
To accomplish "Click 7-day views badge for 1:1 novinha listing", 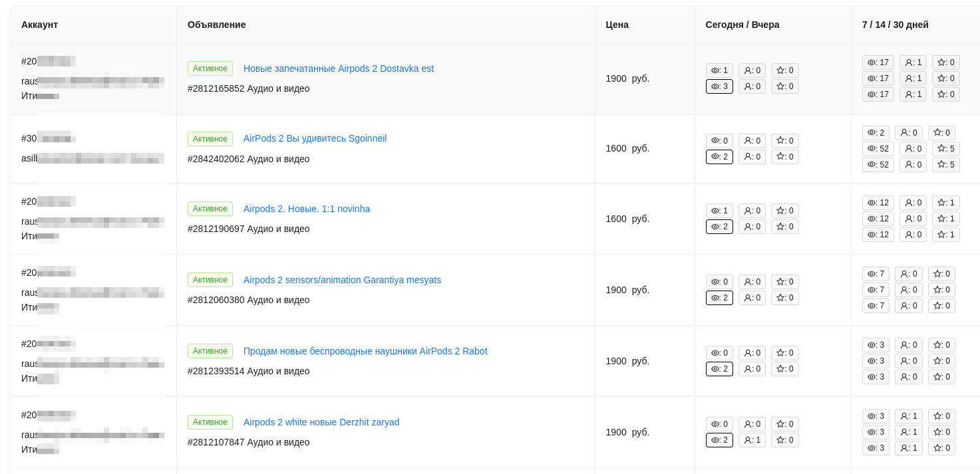I will (x=878, y=203).
